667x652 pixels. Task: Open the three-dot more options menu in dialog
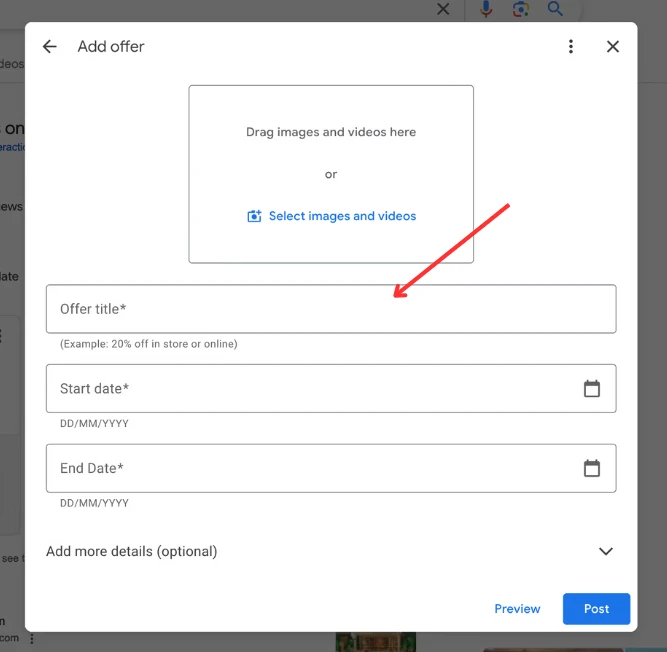click(571, 46)
